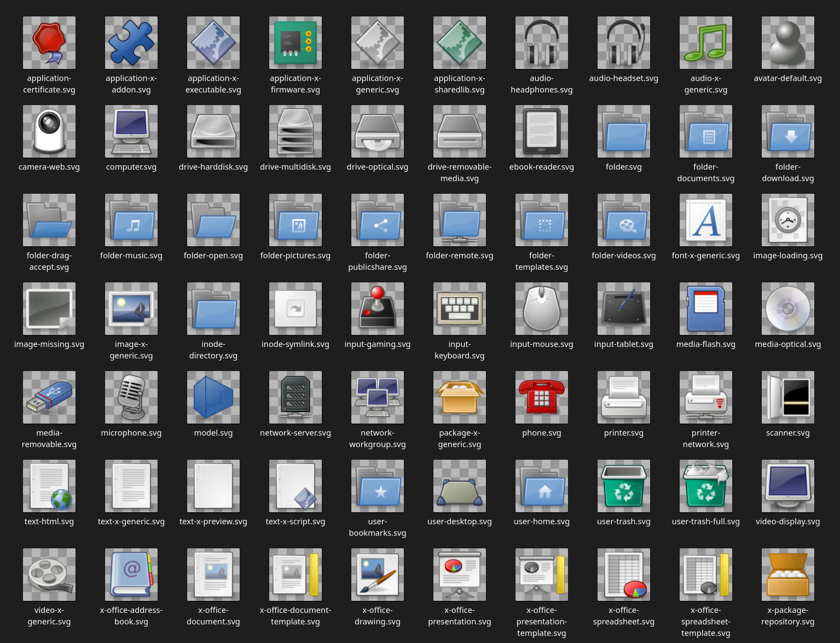Click the 'audio-headset.svg' file name
840x643 pixels.
pyautogui.click(x=624, y=78)
